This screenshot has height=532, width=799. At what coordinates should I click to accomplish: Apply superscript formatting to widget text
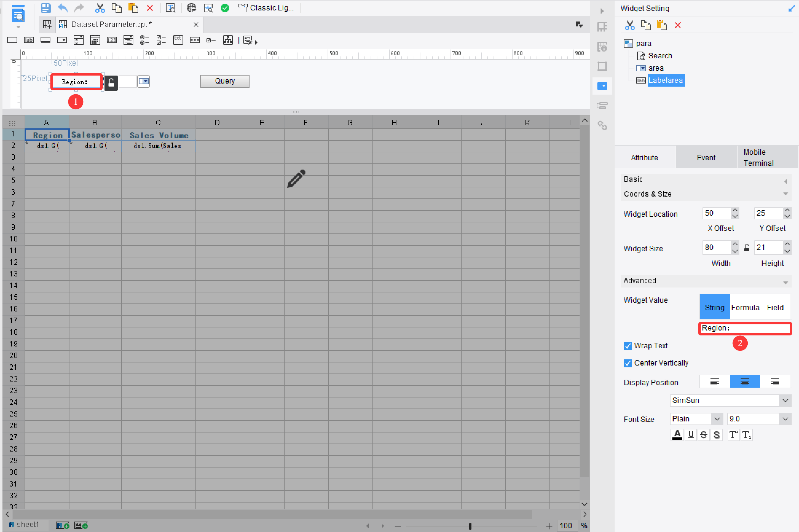[733, 435]
